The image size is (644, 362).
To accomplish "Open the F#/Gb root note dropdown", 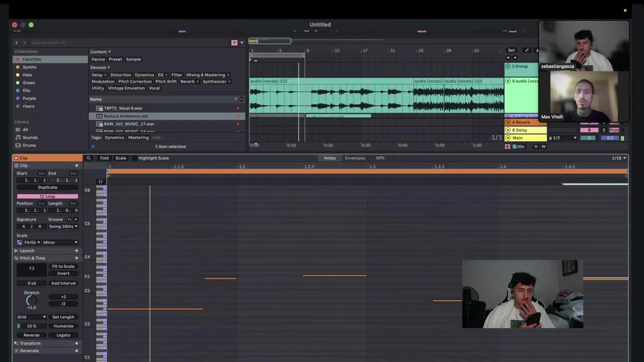I will [x=32, y=242].
